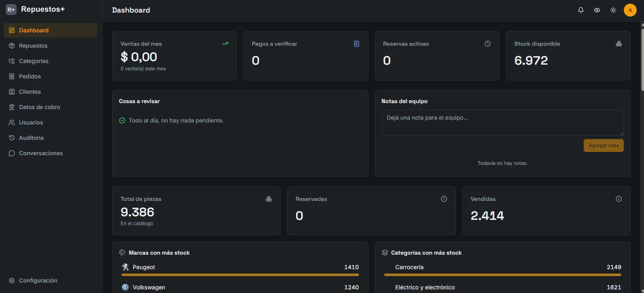The width and height of the screenshot is (644, 293).
Task: Focus the team note text field
Action: 502,123
